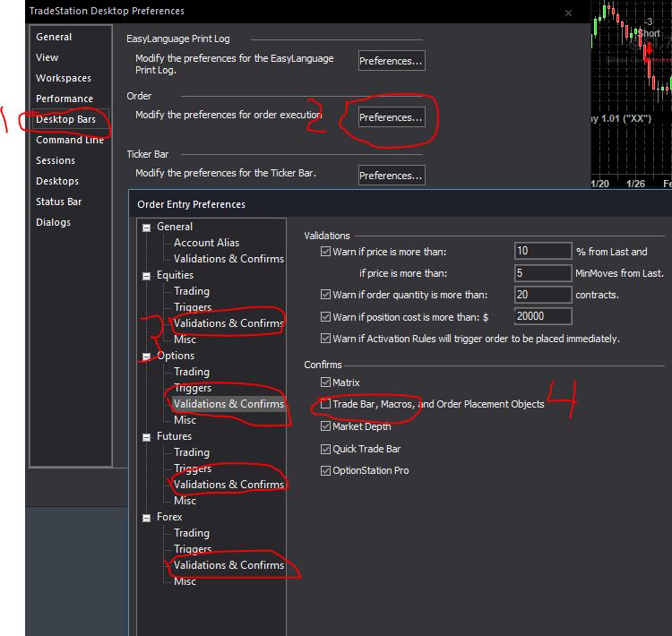Image resolution: width=672 pixels, height=636 pixels.
Task: Click the MinMoves from Last field showing 5
Action: pos(543,273)
